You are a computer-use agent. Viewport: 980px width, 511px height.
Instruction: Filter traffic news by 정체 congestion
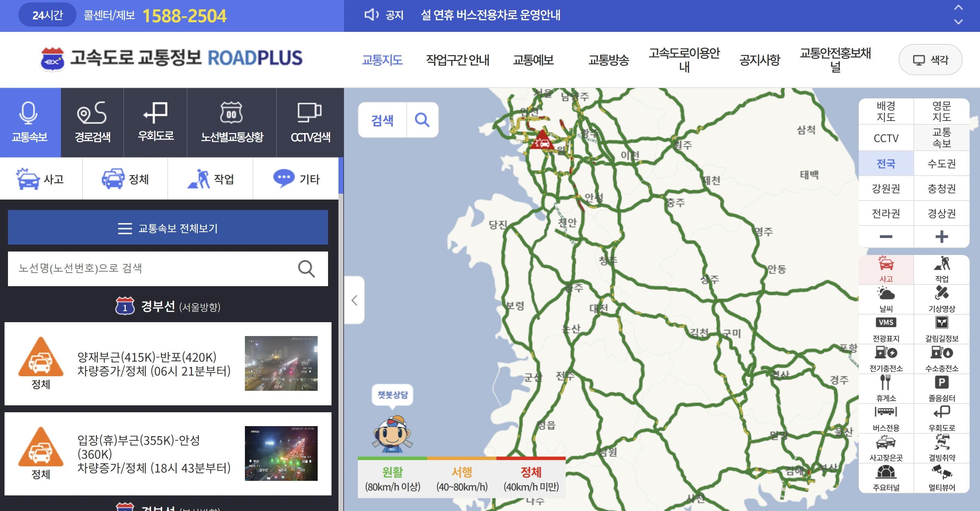pyautogui.click(x=125, y=178)
